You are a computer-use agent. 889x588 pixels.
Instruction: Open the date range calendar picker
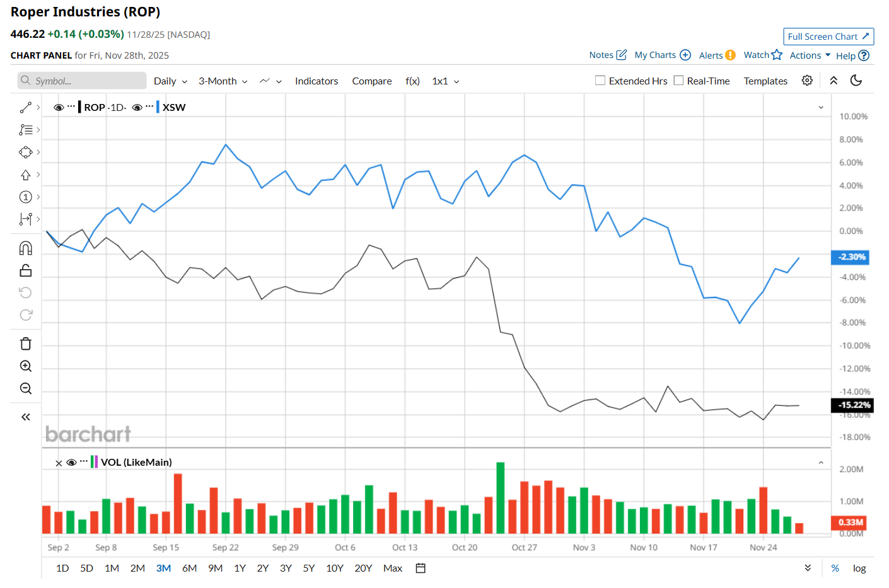(x=421, y=568)
